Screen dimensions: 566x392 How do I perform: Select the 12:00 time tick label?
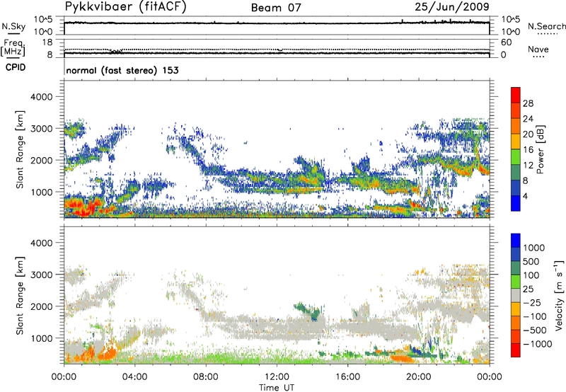coord(277,377)
